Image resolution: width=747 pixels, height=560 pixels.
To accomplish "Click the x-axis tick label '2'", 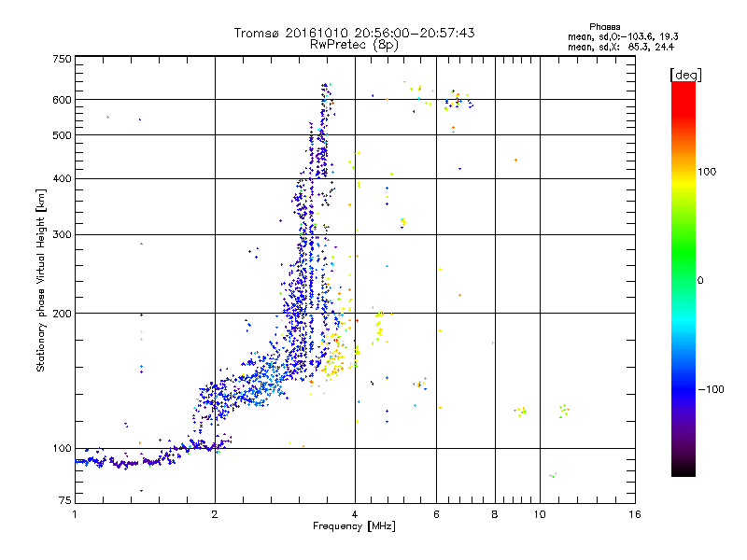I will (x=215, y=514).
